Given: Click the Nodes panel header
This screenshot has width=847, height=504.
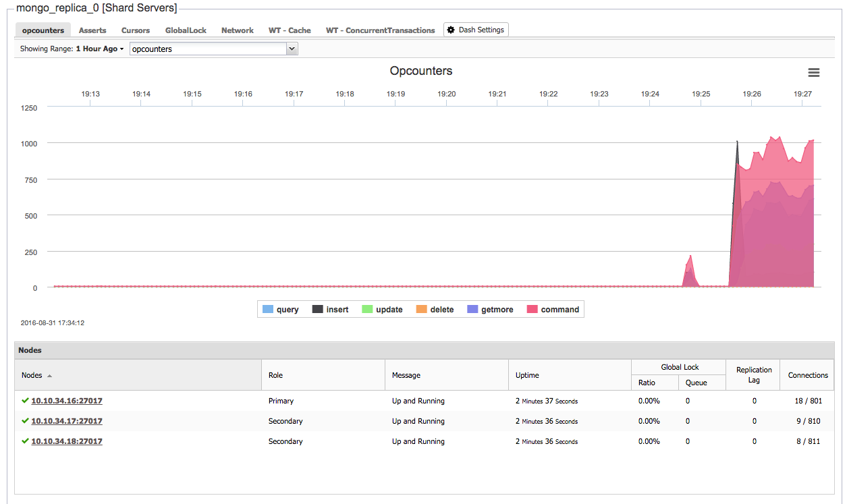Looking at the screenshot, I should pos(425,350).
